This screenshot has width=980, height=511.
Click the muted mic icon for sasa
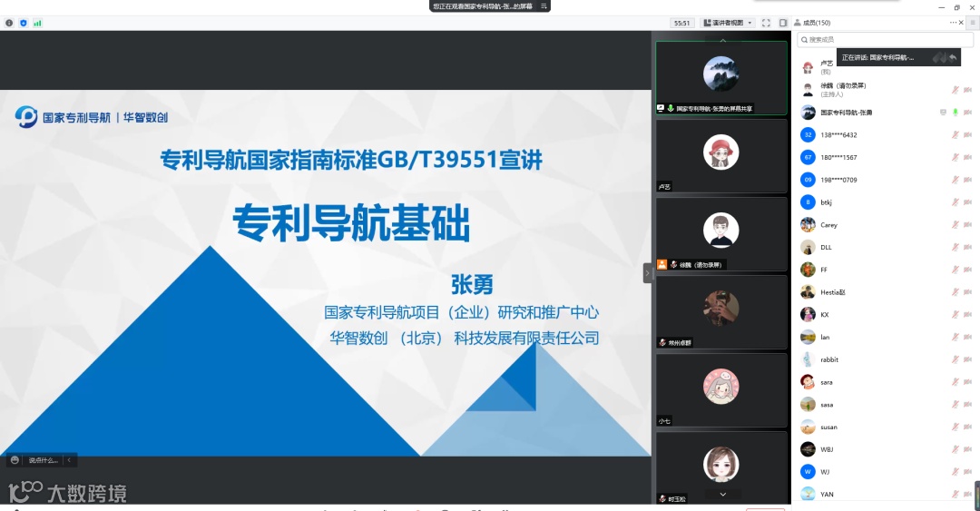pos(955,405)
